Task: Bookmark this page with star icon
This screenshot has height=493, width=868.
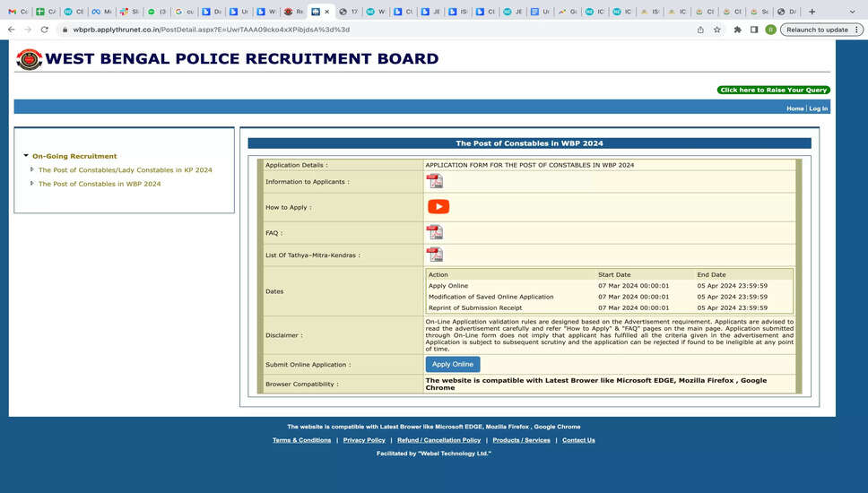Action: (x=717, y=30)
